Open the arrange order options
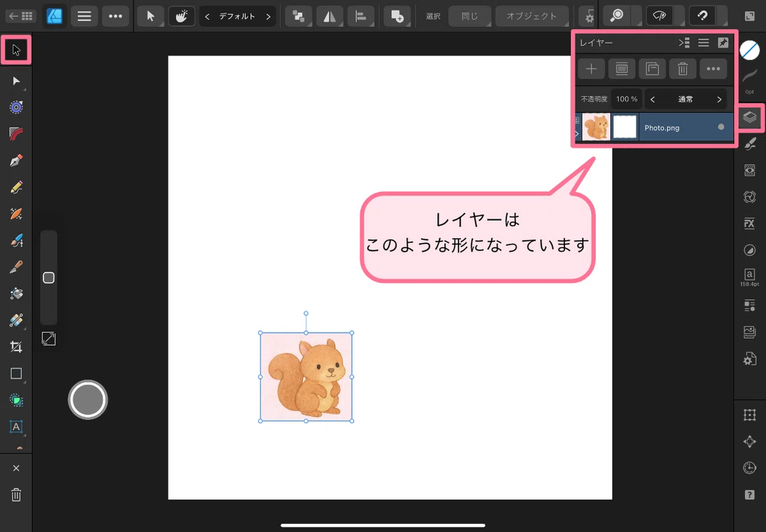Viewport: 766px width, 532px height. click(298, 17)
